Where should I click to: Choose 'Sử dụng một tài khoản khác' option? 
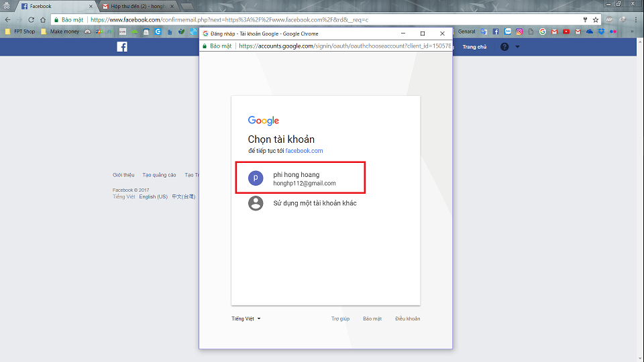pos(303,203)
